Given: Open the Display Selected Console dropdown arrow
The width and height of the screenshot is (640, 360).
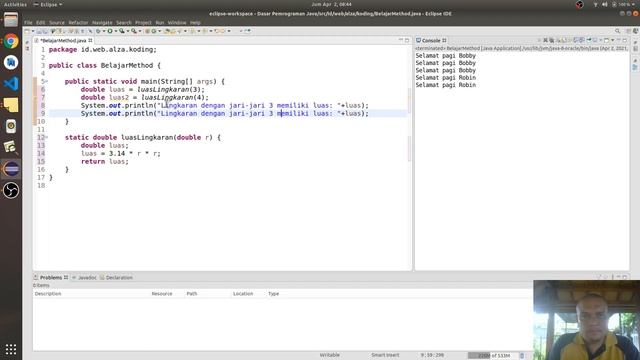Looking at the screenshot, I should pos(600,40).
